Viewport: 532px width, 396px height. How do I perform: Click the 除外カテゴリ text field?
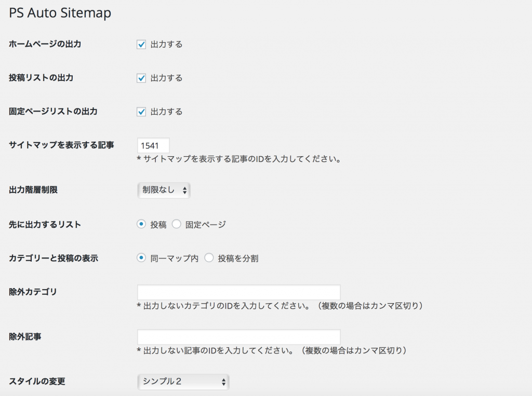(238, 292)
